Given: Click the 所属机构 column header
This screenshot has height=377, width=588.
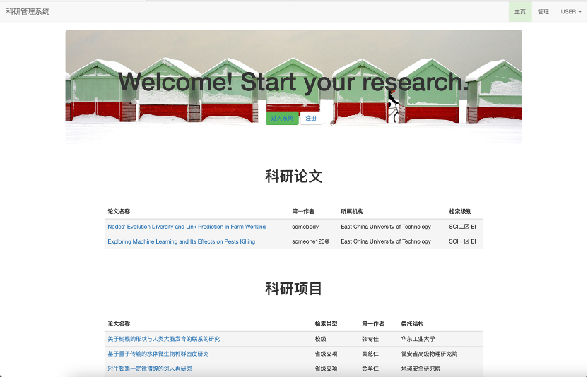Looking at the screenshot, I should point(352,211).
